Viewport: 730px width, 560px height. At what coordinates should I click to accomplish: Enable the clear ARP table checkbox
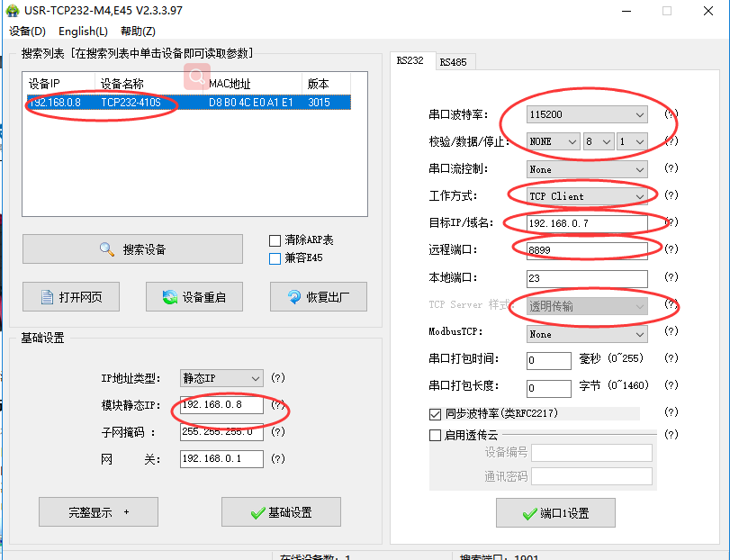[275, 240]
